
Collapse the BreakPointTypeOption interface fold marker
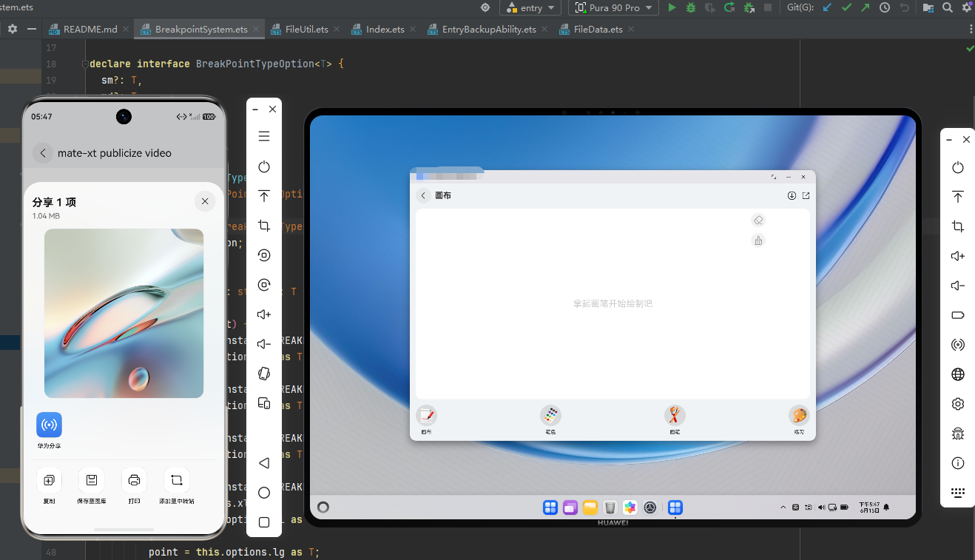pyautogui.click(x=85, y=64)
